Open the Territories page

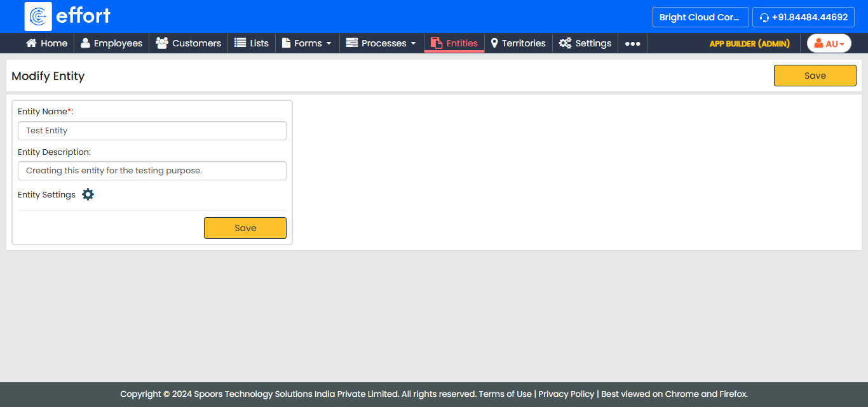(518, 43)
